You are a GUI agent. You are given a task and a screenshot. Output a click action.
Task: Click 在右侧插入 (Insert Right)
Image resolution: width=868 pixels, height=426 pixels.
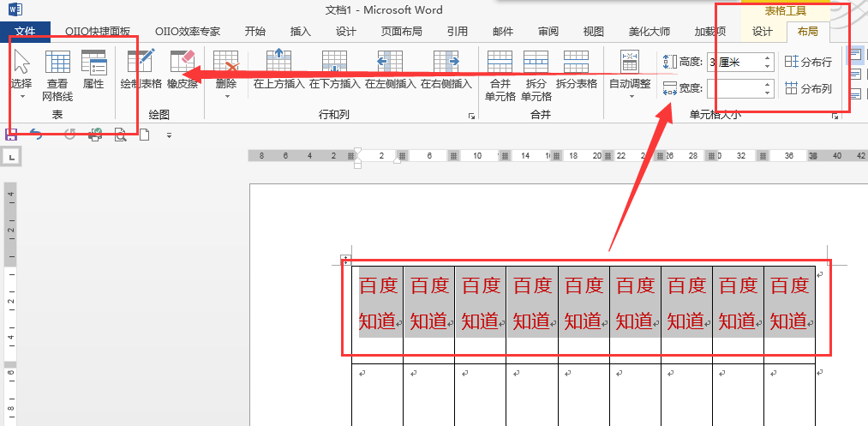tap(446, 69)
